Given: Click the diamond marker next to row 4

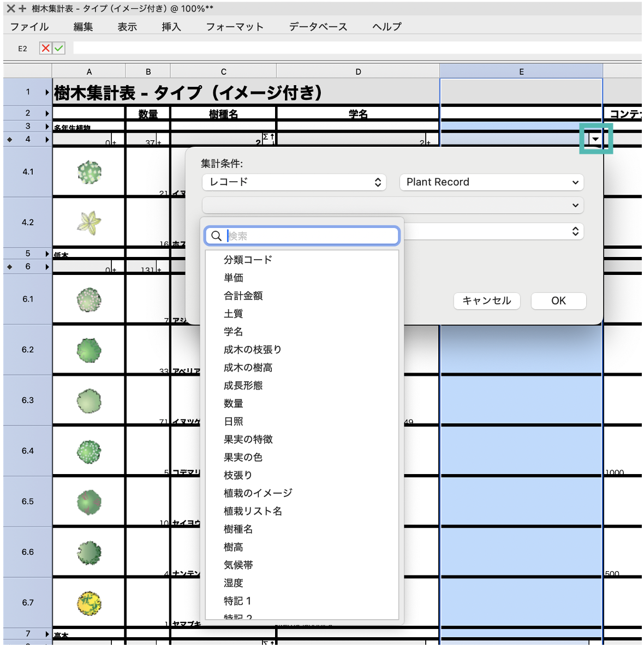Looking at the screenshot, I should tap(9, 140).
